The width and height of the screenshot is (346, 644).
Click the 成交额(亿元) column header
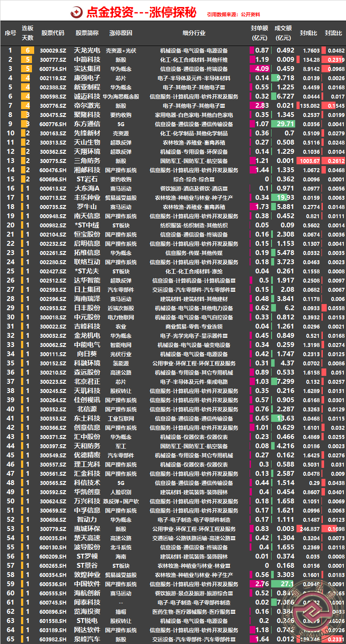click(283, 33)
